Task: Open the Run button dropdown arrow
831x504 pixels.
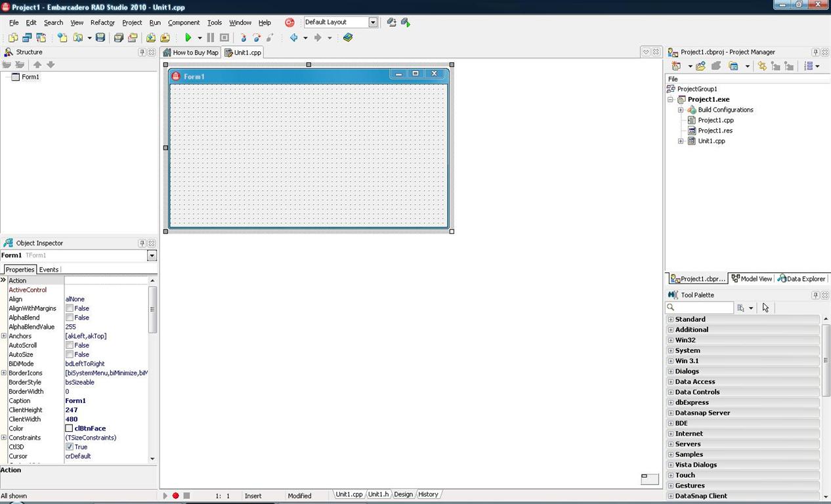Action: point(200,38)
